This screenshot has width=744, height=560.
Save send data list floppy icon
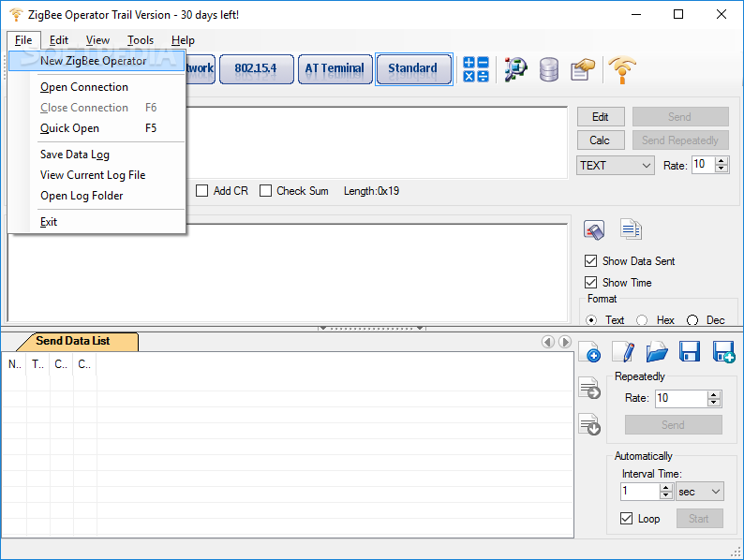690,352
